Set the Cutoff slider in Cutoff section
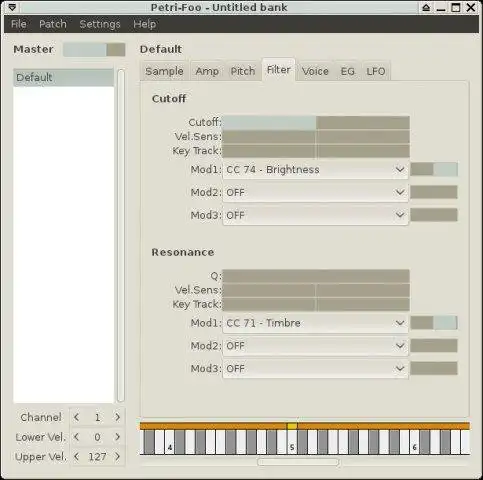 316,122
